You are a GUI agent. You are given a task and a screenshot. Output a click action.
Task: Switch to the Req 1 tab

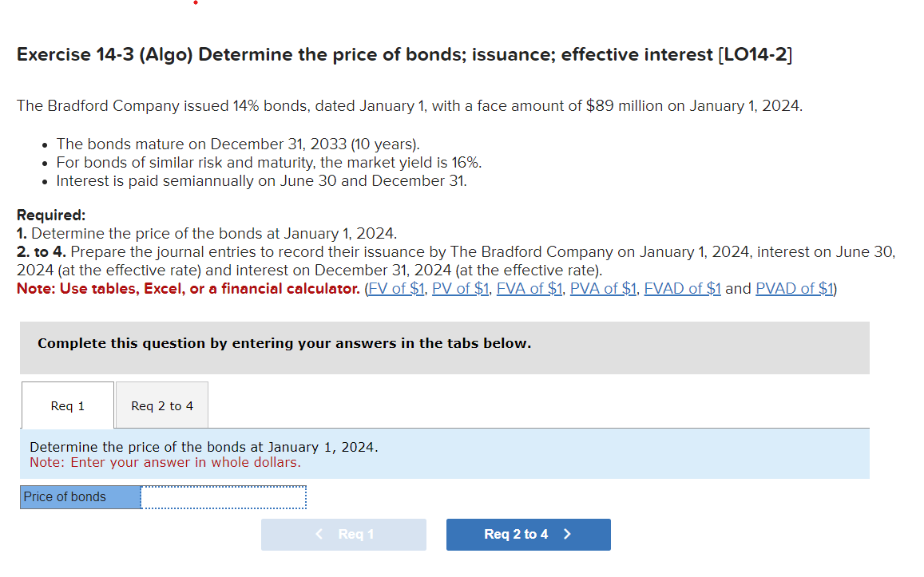click(67, 405)
